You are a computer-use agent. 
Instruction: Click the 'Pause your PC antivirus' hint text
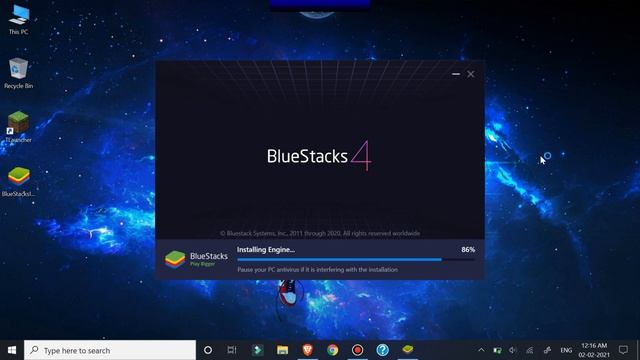[x=317, y=269]
